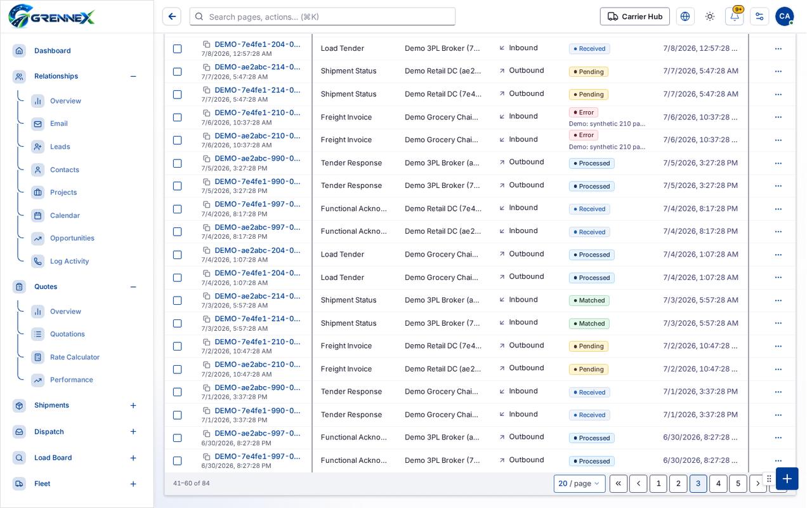
Task: Go to page 4
Action: click(x=718, y=484)
